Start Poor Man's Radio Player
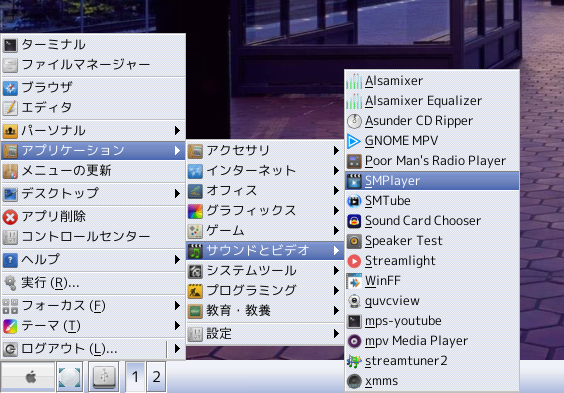Image resolution: width=564 pixels, height=393 pixels. coord(432,161)
